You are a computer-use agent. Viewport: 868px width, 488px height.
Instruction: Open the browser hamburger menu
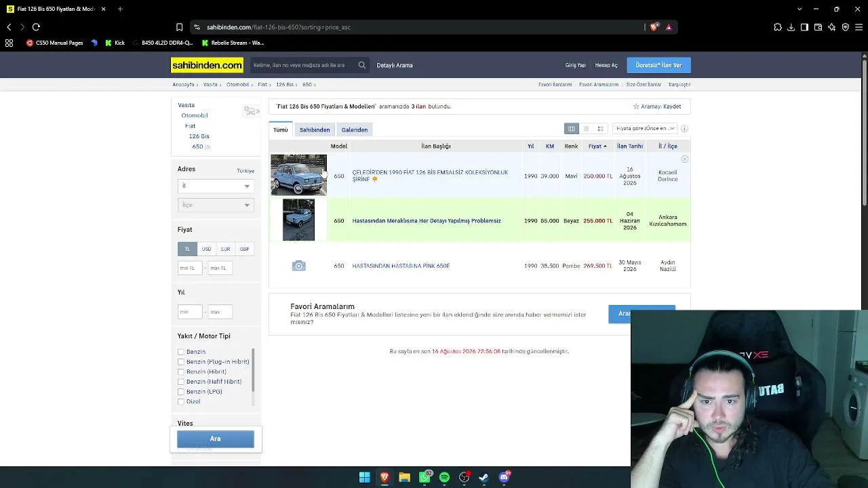(x=859, y=27)
